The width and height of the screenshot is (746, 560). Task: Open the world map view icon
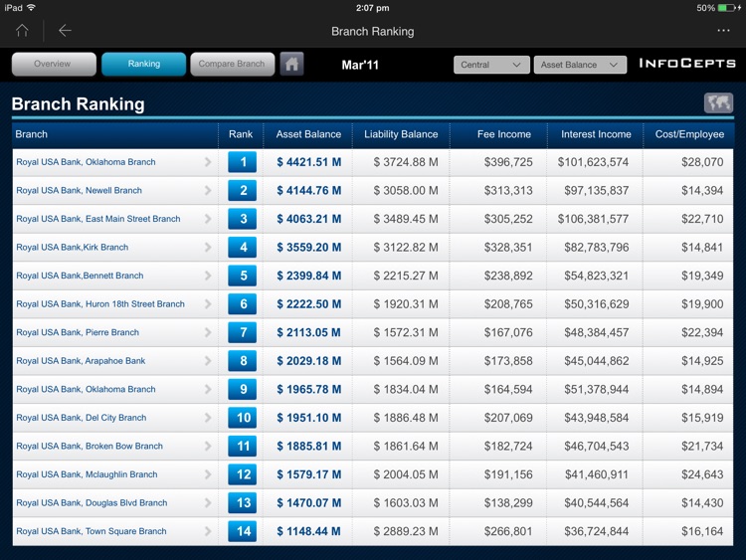click(718, 102)
